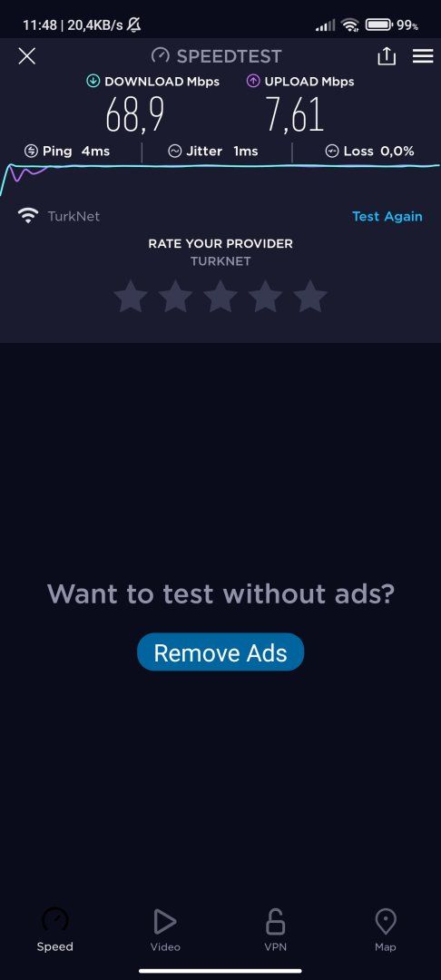Rate provider with first star
The height and width of the screenshot is (980, 441).
(131, 296)
